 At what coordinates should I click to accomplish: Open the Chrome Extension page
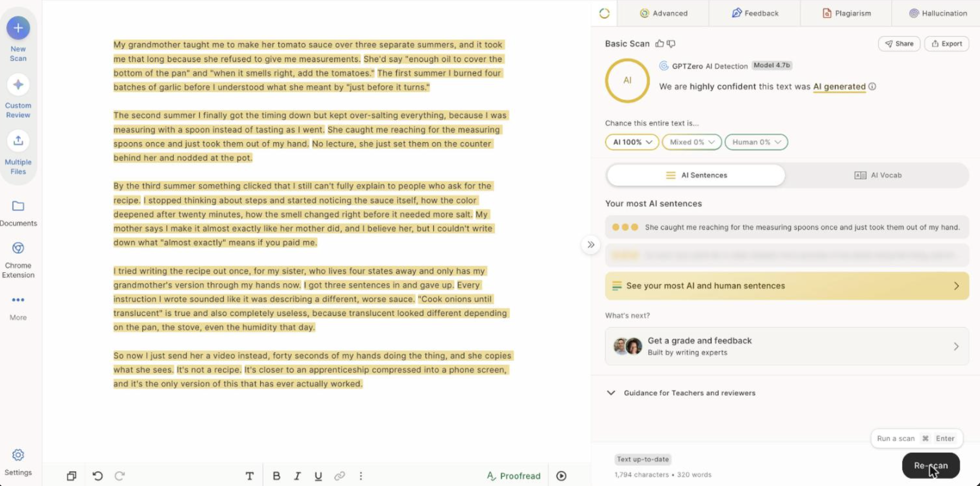pyautogui.click(x=18, y=260)
